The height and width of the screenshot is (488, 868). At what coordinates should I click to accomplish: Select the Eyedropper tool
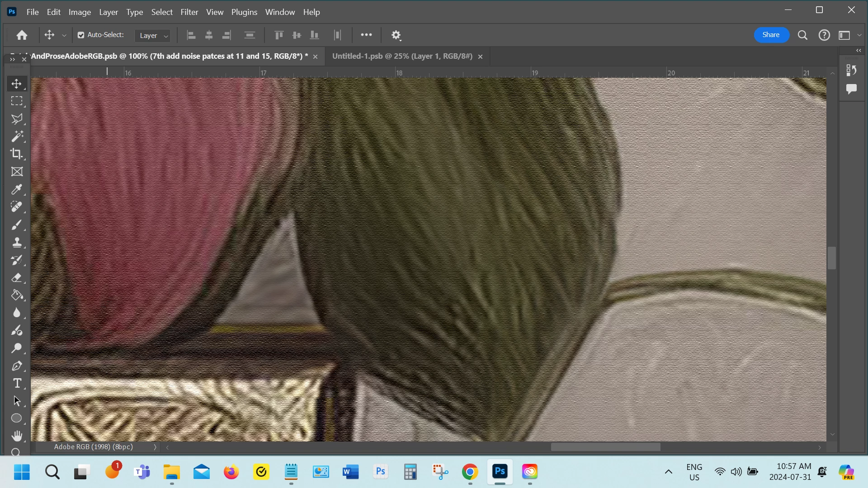click(17, 189)
